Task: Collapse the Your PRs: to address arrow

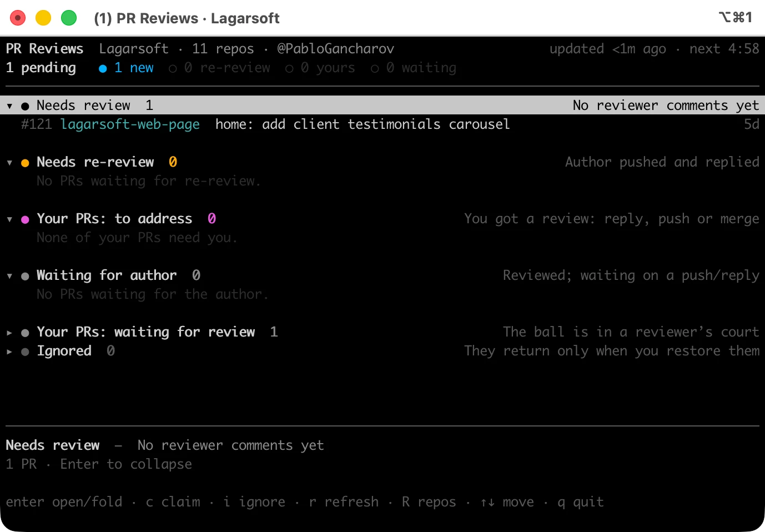Action: [x=9, y=219]
